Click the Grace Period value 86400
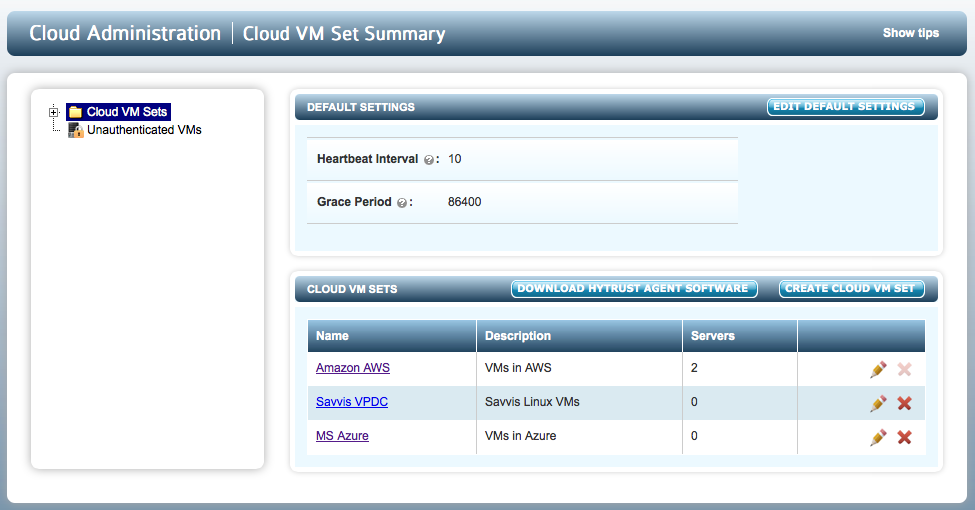 [464, 202]
